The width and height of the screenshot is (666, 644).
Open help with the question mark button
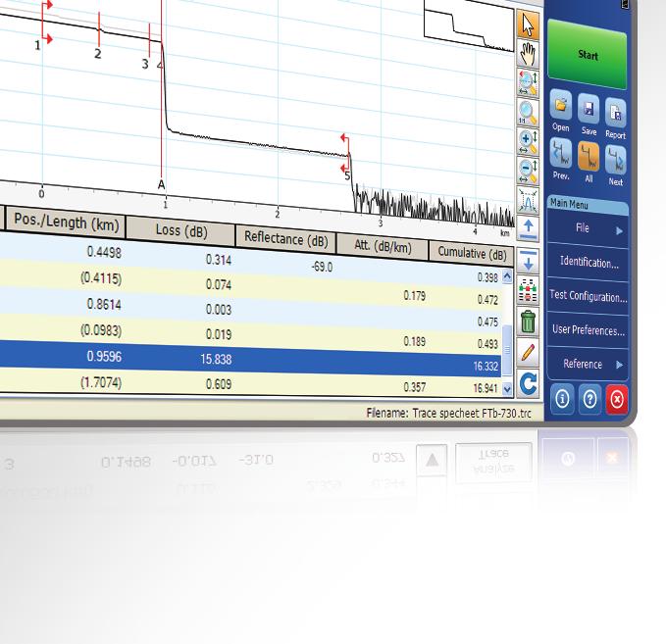point(589,399)
